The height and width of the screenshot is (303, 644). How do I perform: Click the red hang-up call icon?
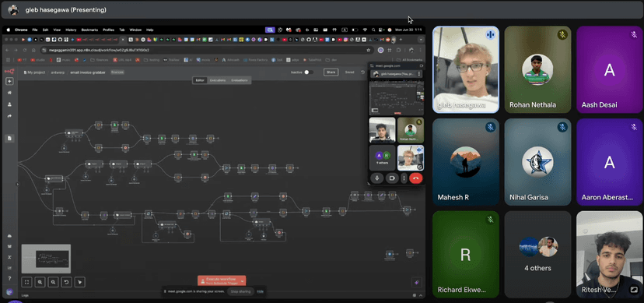pyautogui.click(x=416, y=178)
